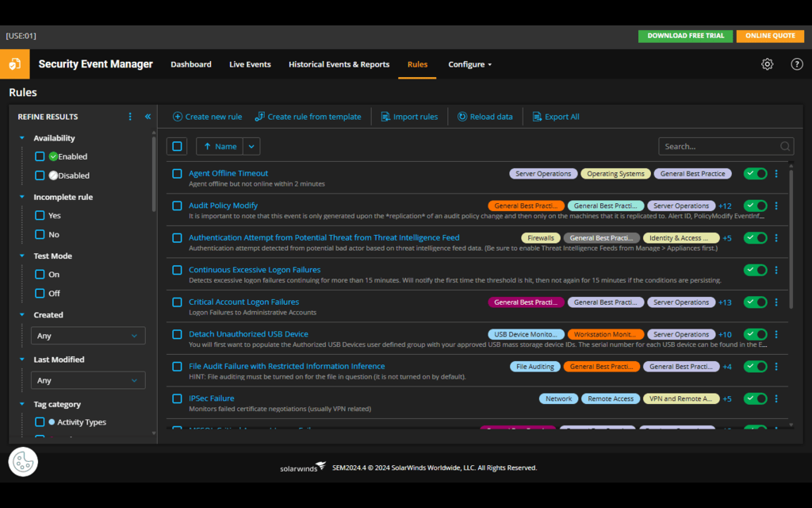The image size is (812, 508).
Task: Open the kebab menu on Agent Offline Timeout rule
Action: pyautogui.click(x=776, y=174)
